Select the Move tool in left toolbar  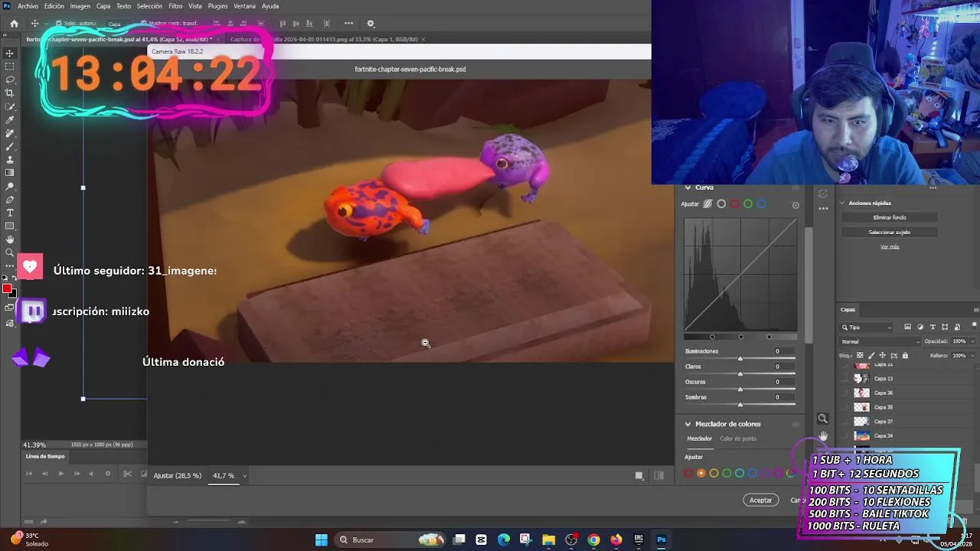[x=10, y=54]
